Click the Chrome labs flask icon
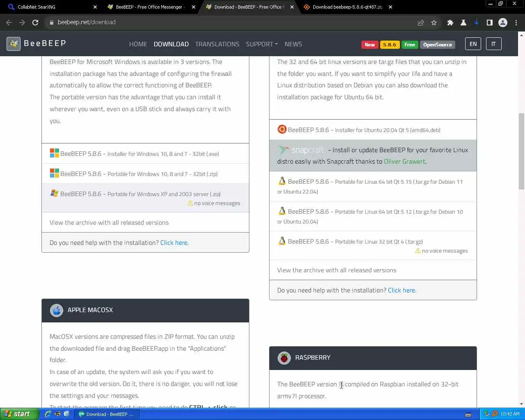525x420 pixels. point(463,23)
